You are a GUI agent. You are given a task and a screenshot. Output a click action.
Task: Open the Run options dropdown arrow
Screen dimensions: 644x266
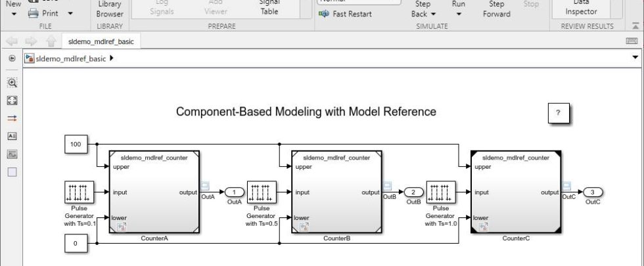click(x=459, y=14)
